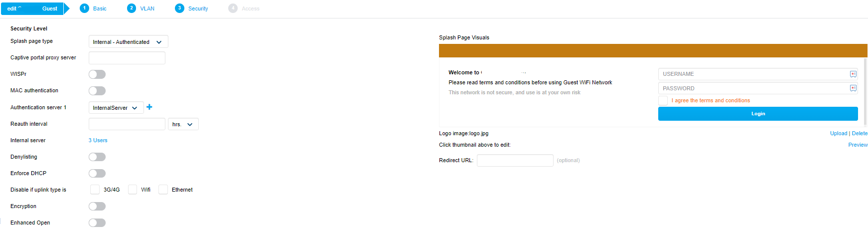The height and width of the screenshot is (230, 868).
Task: Expand the InternalServer authentication dropdown
Action: (x=116, y=108)
